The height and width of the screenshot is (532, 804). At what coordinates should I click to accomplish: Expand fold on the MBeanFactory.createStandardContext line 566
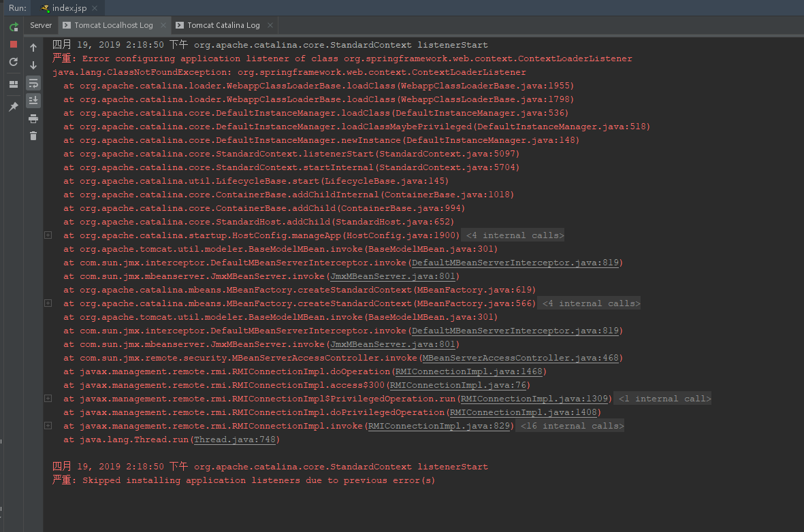[x=48, y=303]
